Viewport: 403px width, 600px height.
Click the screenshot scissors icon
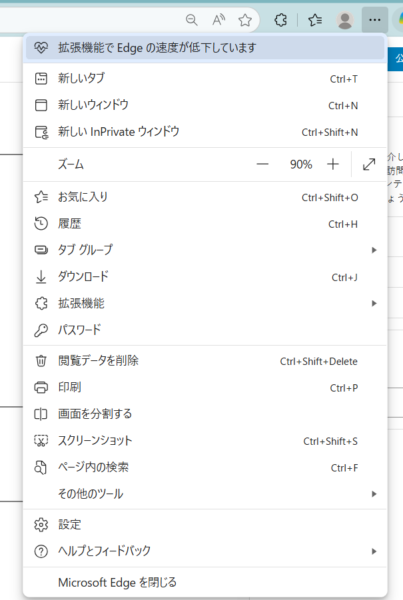41,441
